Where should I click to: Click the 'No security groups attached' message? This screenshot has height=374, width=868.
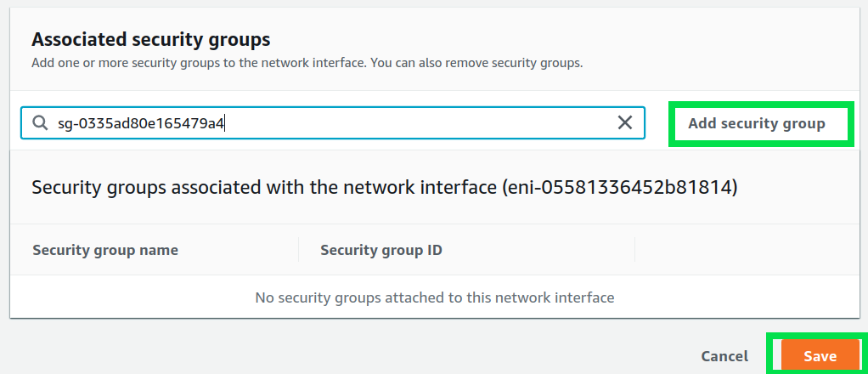[x=434, y=297]
